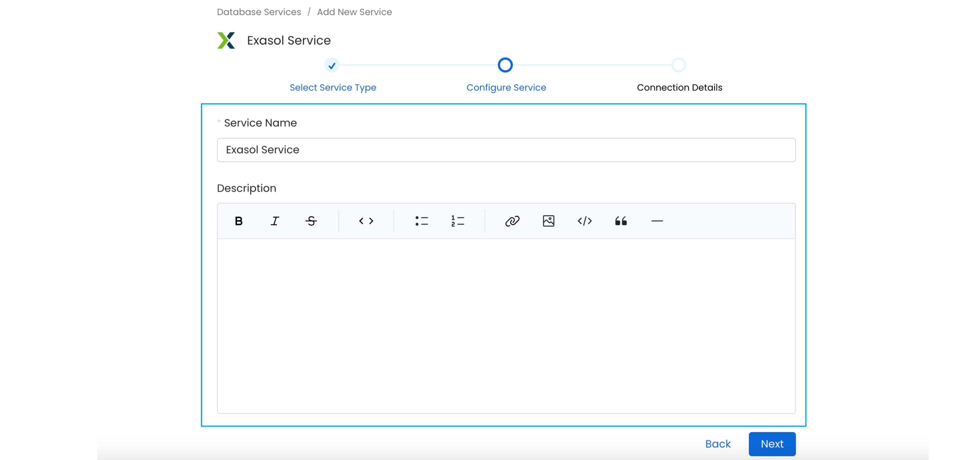This screenshot has height=460, width=980.
Task: Add a block quote
Action: tap(620, 221)
